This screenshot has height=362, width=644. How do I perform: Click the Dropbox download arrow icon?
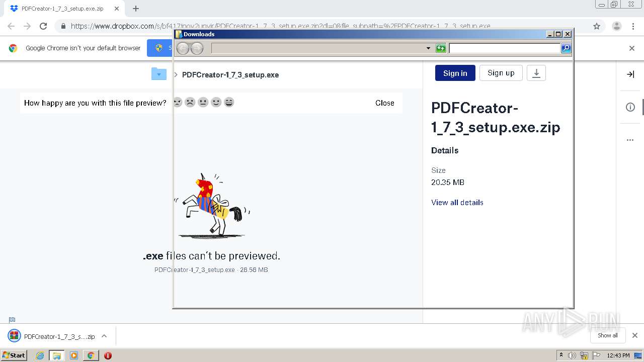(x=536, y=73)
